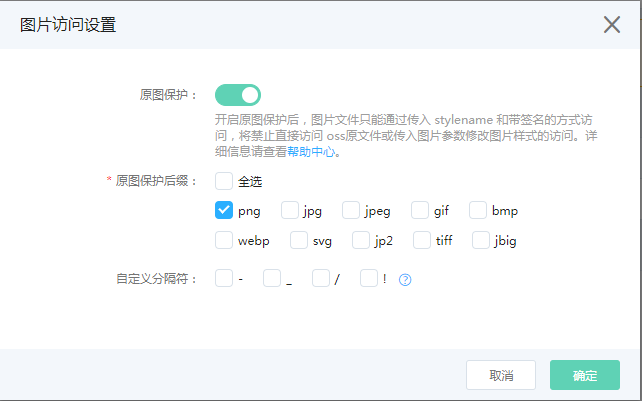
Task: Select the svg suffix checkbox
Action: (x=299, y=240)
